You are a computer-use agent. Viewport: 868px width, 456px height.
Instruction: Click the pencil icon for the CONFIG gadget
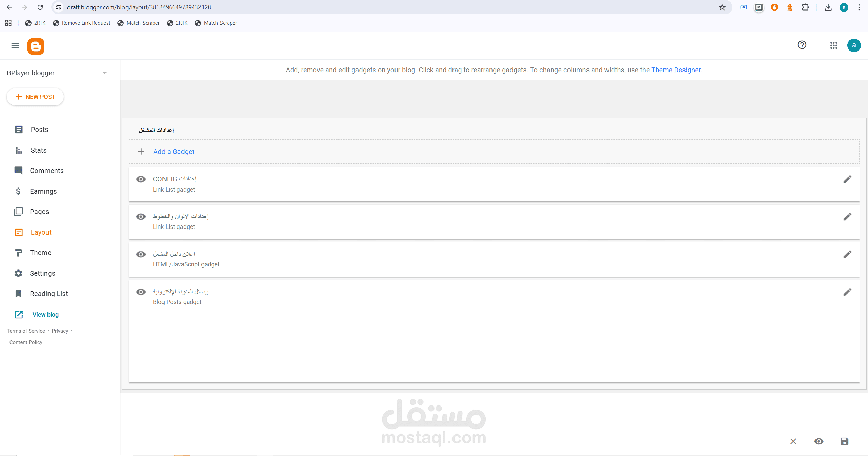tap(847, 179)
